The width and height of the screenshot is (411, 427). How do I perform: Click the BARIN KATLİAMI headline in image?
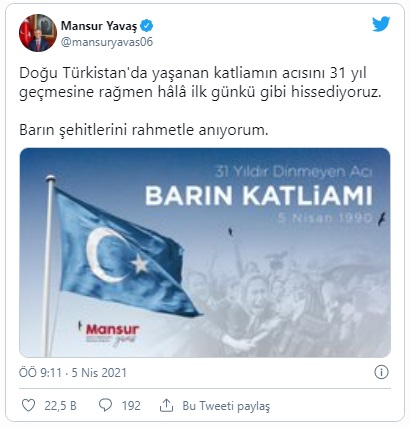click(259, 196)
